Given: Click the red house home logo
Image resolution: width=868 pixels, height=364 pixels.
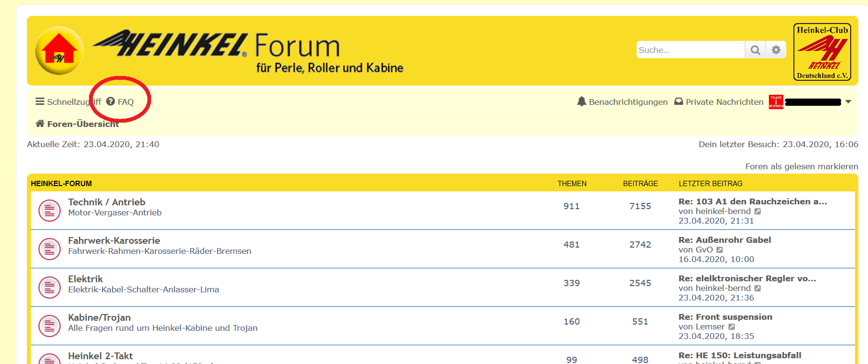Looking at the screenshot, I should pyautogui.click(x=59, y=50).
